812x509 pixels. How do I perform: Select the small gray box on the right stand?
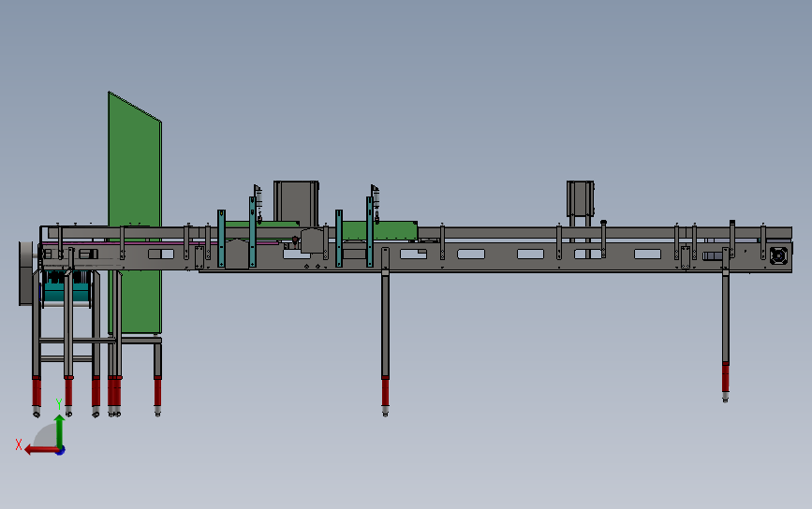tap(580, 198)
